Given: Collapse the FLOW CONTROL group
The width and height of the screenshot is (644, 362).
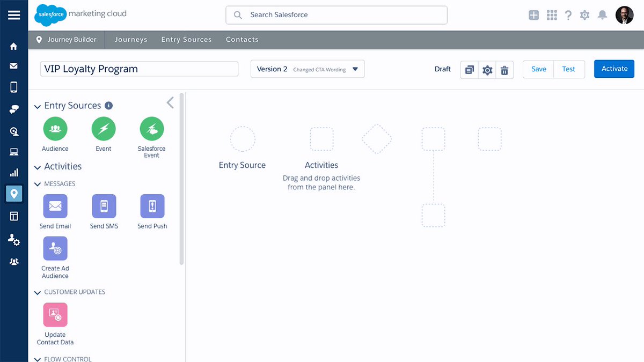Looking at the screenshot, I should tap(38, 359).
